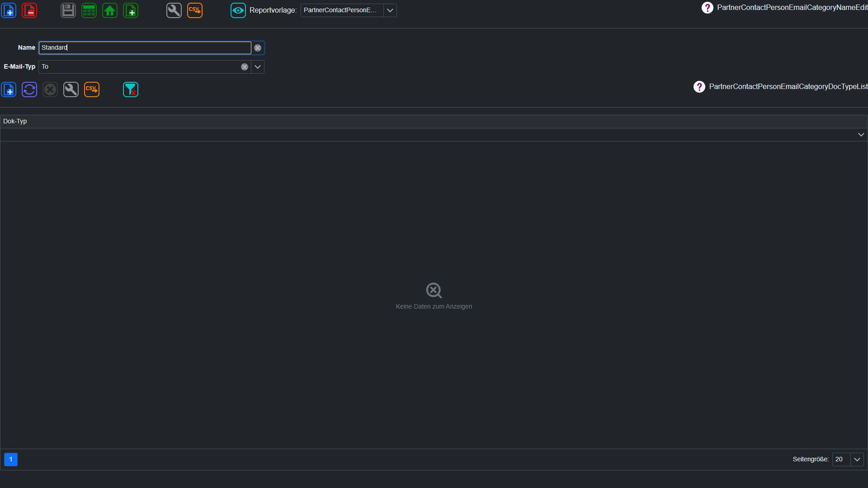868x488 pixels.
Task: Toggle the report preview eye icon
Action: [238, 10]
